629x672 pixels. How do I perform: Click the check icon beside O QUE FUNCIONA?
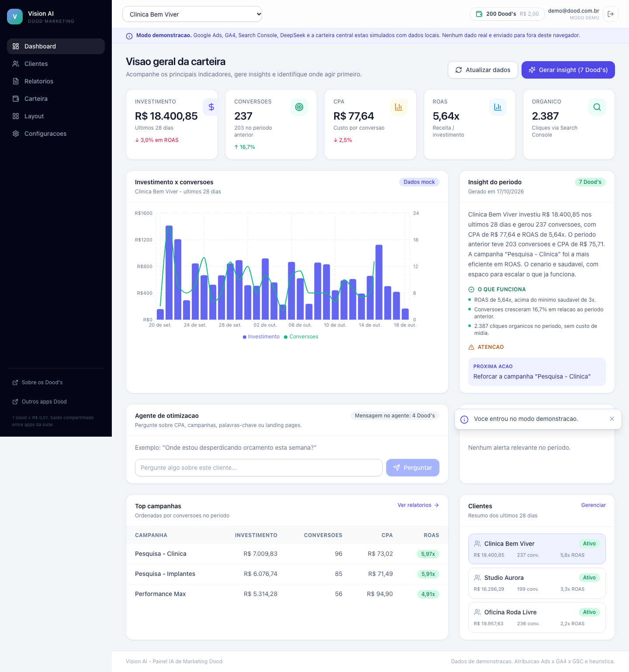471,289
